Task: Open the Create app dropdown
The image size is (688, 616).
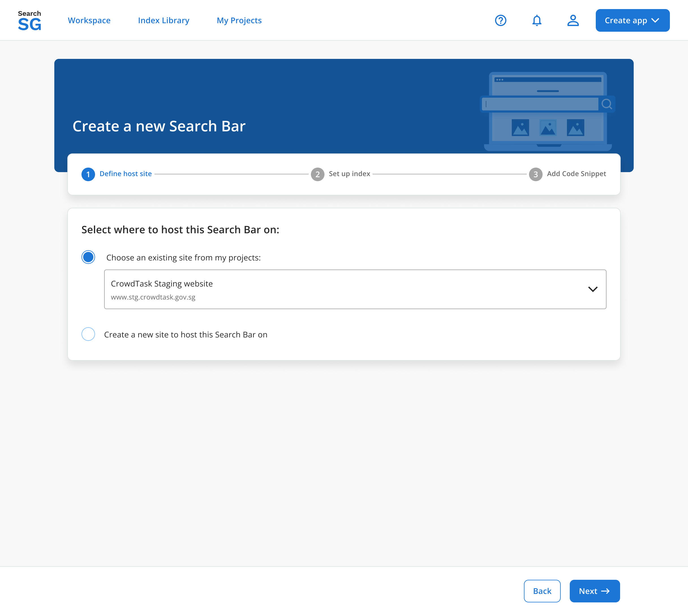Action: pos(632,20)
